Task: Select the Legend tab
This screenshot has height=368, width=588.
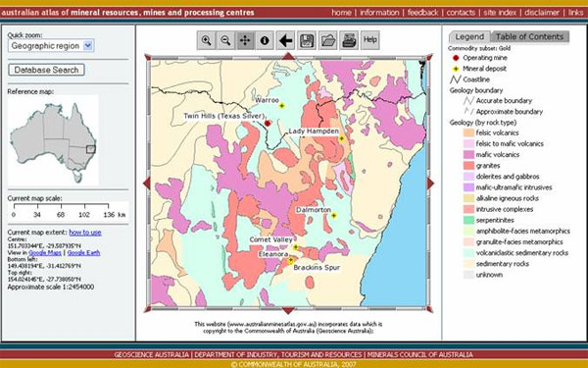Action: [x=469, y=37]
